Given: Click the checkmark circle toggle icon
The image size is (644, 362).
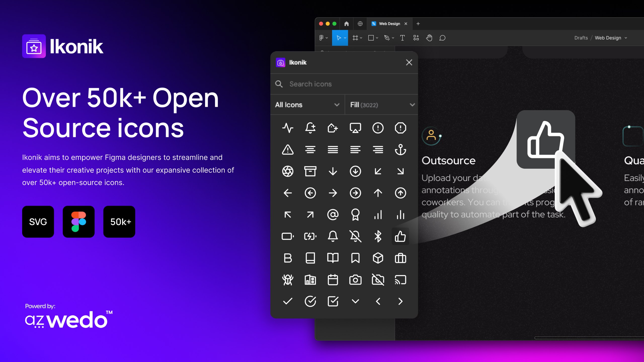Looking at the screenshot, I should [x=310, y=301].
